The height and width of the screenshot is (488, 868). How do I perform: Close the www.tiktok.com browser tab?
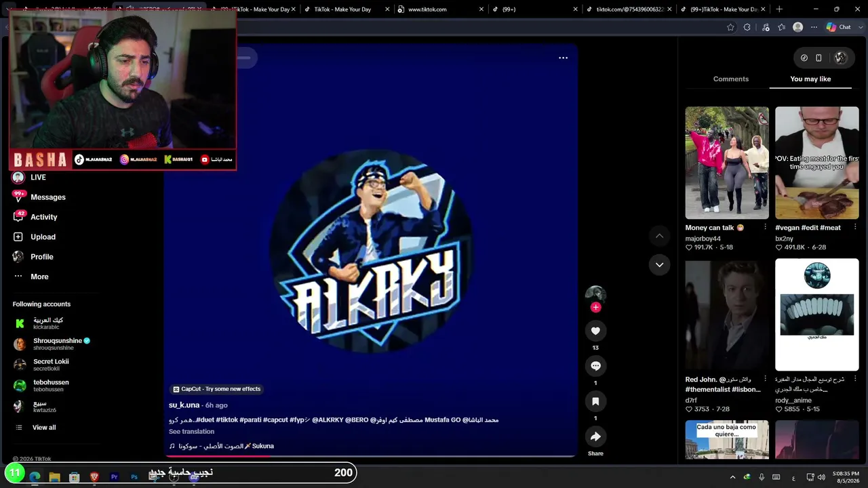coord(481,9)
